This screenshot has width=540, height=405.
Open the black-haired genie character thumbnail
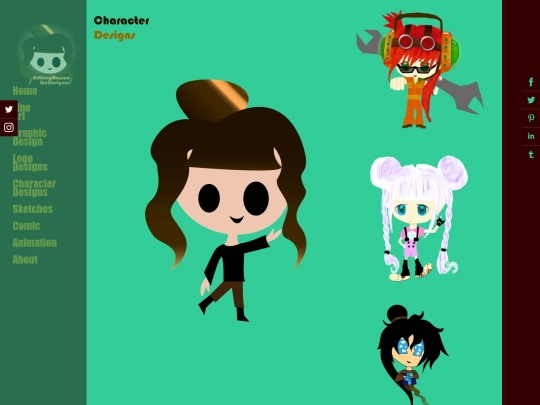click(413, 355)
